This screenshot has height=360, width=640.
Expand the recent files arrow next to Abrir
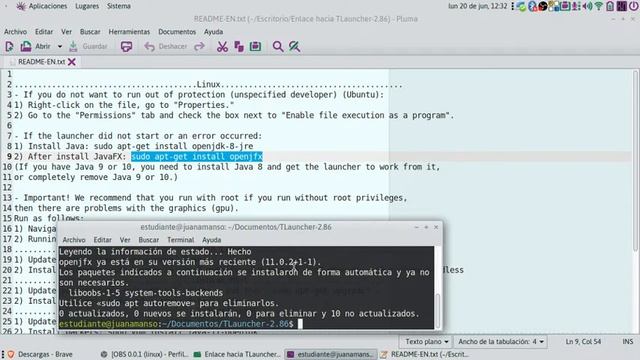tap(60, 47)
